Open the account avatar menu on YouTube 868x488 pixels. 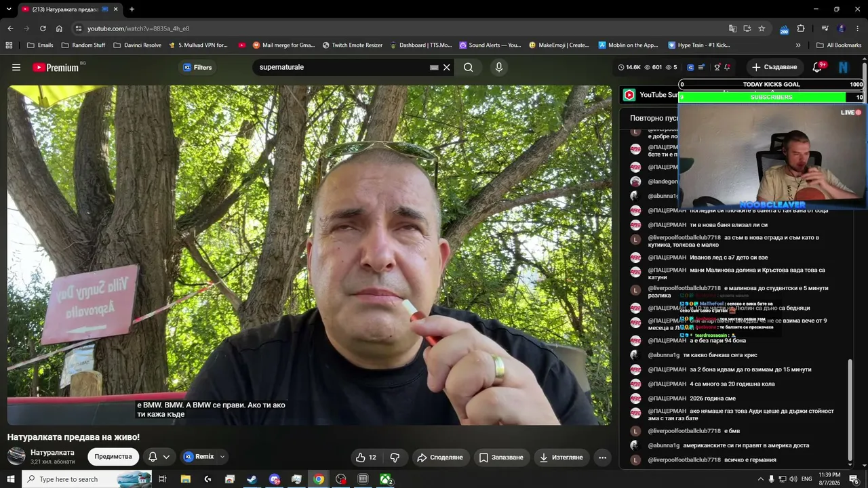click(844, 67)
